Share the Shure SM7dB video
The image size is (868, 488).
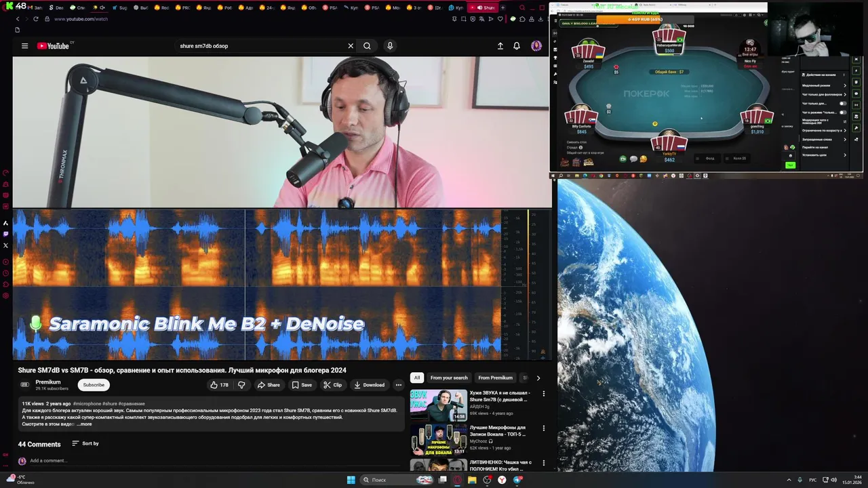point(269,385)
